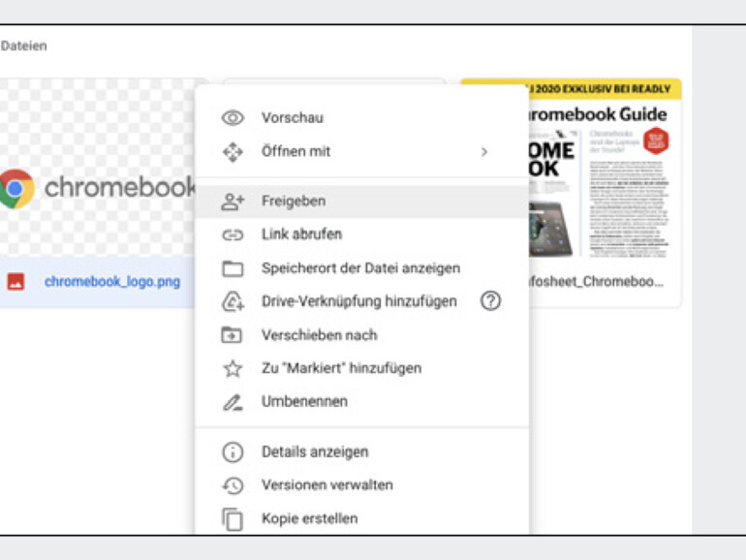746x560 pixels.
Task: Choose Umbenennen from the menu
Action: point(362,402)
